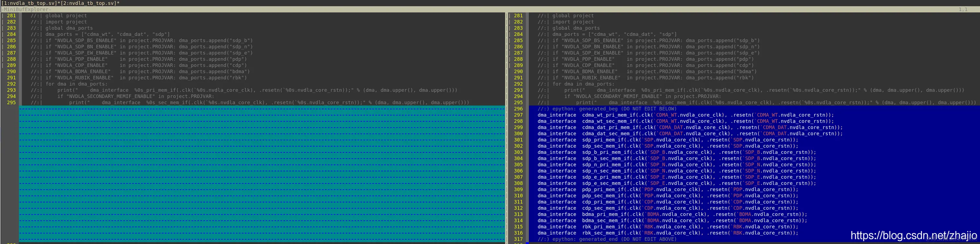Click line number 317 in right pane

518,239
